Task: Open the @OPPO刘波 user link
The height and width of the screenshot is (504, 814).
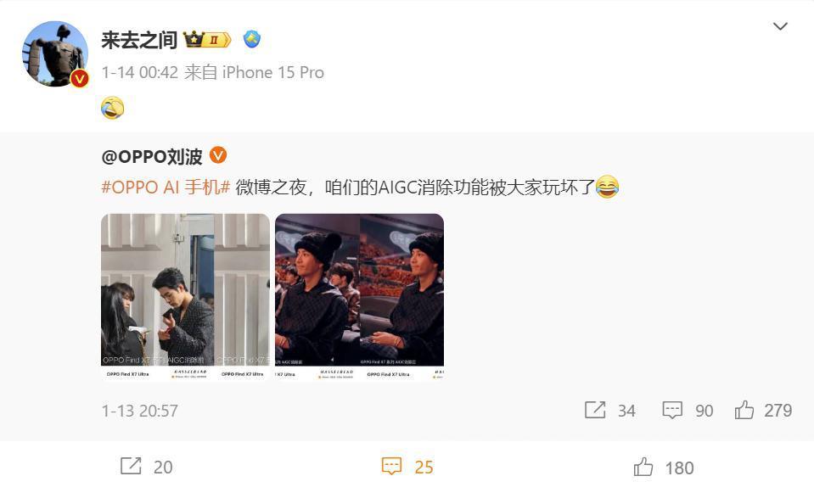Action: (152, 156)
